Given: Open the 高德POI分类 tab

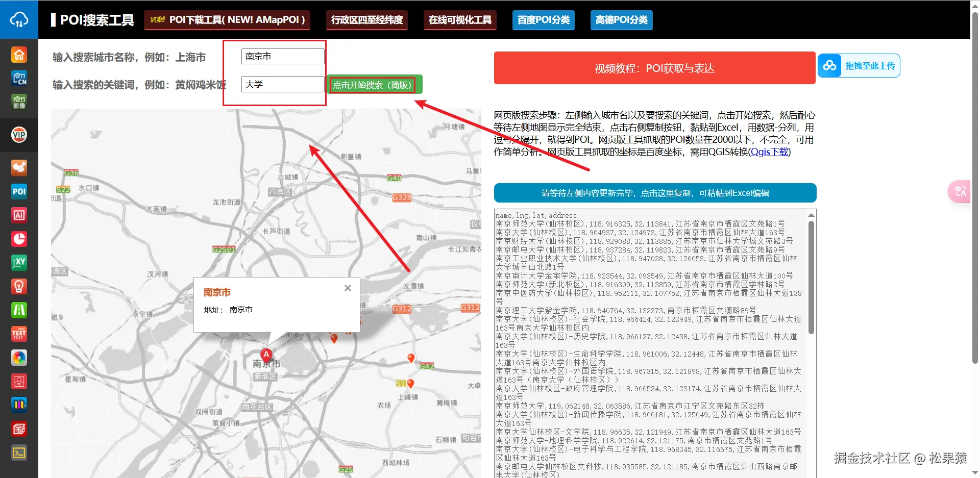Looking at the screenshot, I should (621, 20).
